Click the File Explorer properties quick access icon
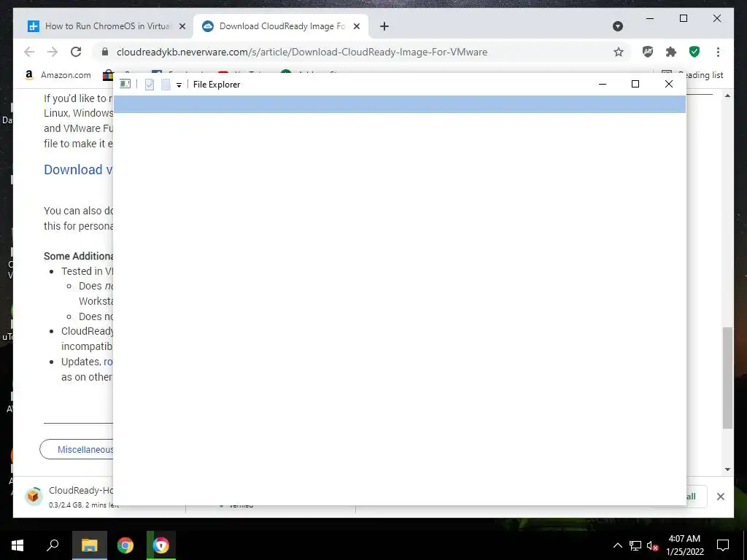 tap(150, 85)
